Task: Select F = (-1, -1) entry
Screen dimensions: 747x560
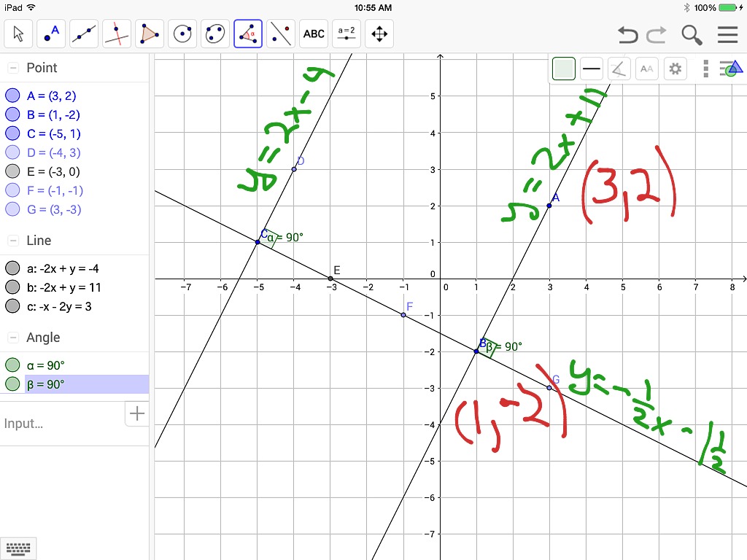Action: (x=55, y=190)
